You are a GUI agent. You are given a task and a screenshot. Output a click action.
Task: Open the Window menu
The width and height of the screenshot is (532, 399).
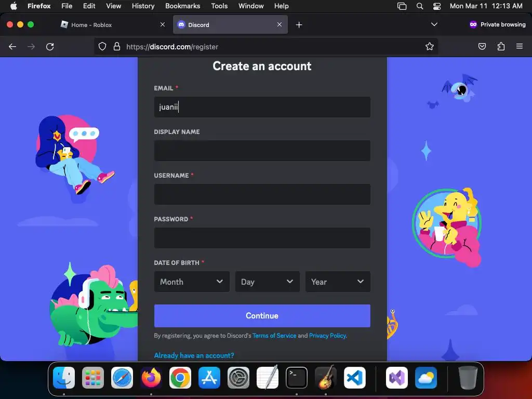[251, 6]
